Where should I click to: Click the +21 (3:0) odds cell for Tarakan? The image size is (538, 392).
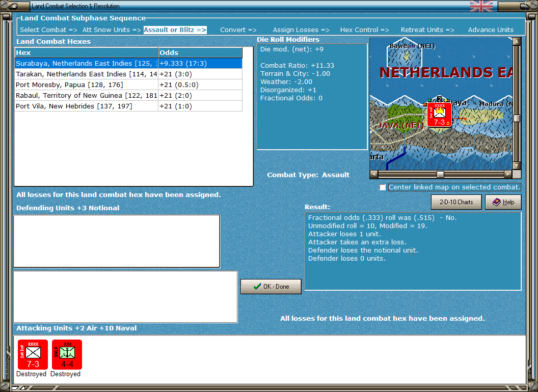200,74
